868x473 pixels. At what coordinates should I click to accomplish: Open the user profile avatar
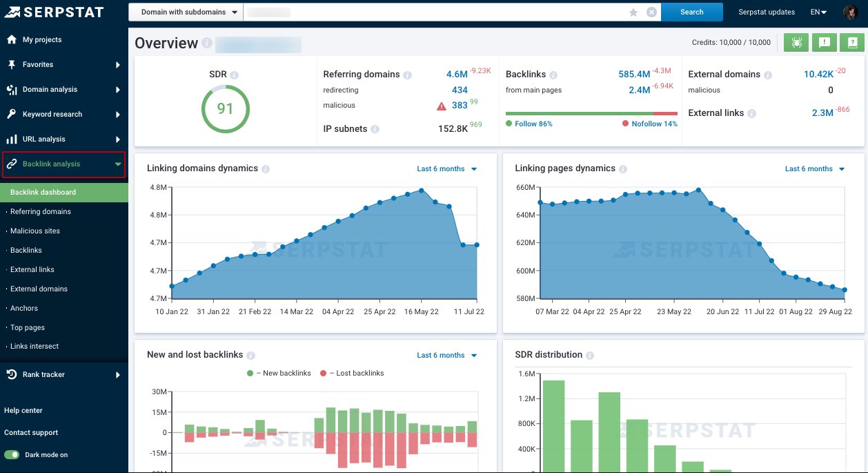click(x=850, y=12)
